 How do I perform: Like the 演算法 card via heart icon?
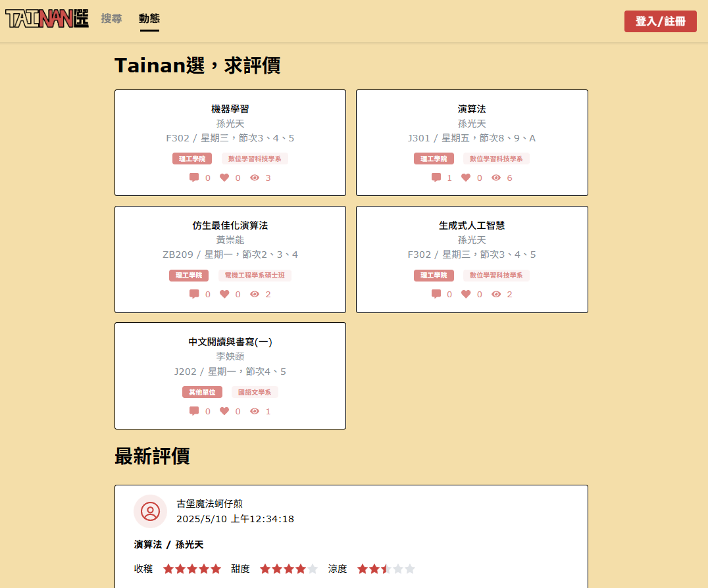click(x=466, y=178)
